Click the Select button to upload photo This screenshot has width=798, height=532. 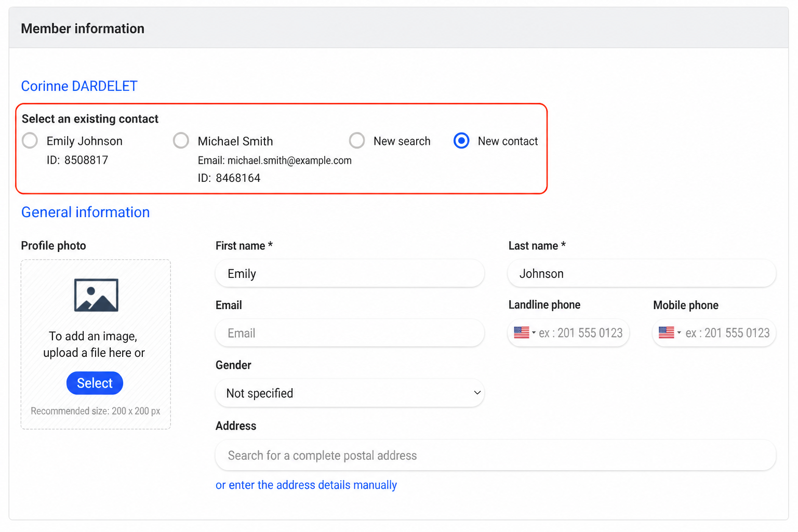coord(95,383)
